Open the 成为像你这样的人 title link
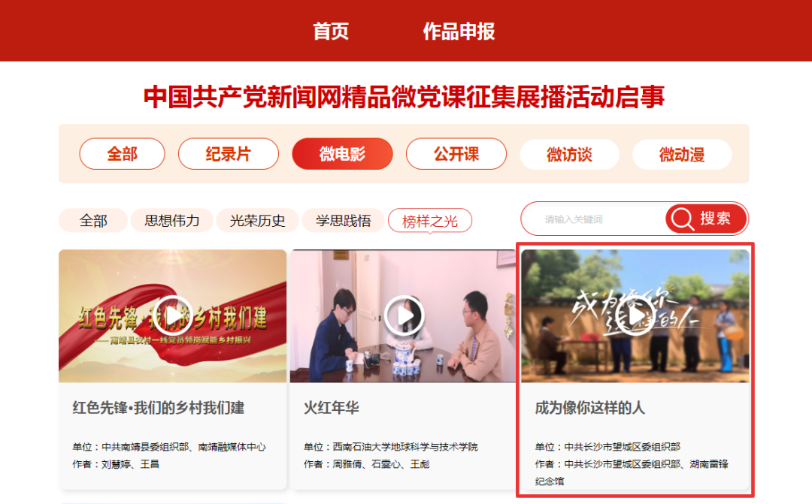Image resolution: width=812 pixels, height=504 pixels. pos(590,408)
